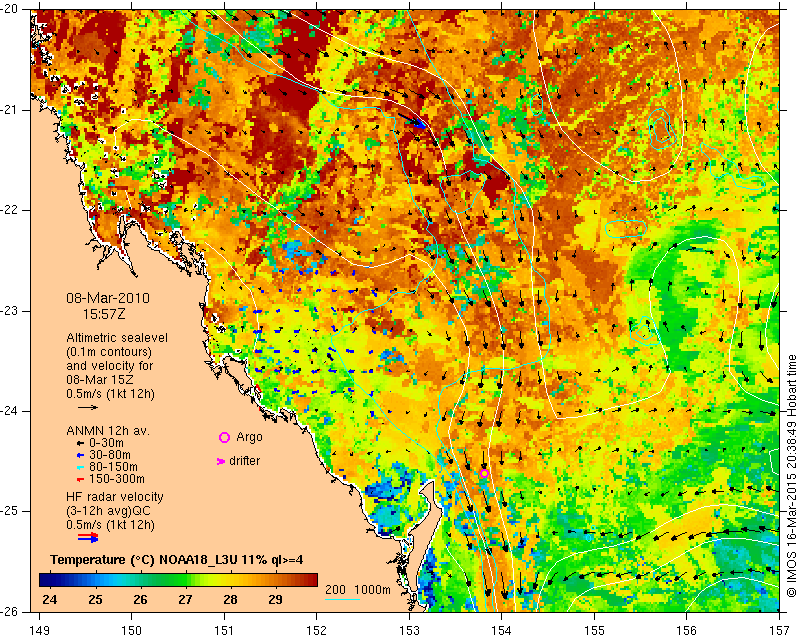800x640 pixels.
Task: Click the longitude axis label '153'
Action: (409, 631)
